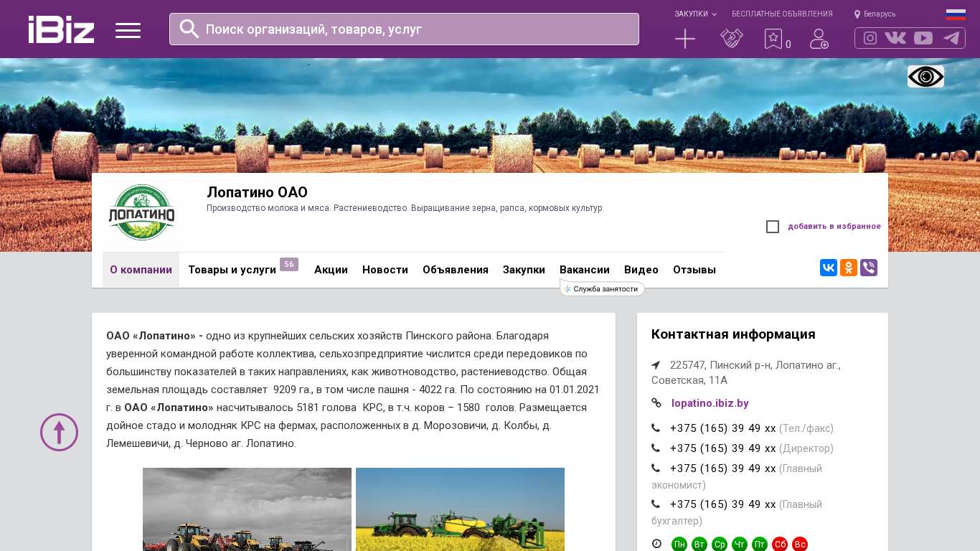Check the добавить в избранное checkbox
The image size is (980, 551).
[x=773, y=227]
